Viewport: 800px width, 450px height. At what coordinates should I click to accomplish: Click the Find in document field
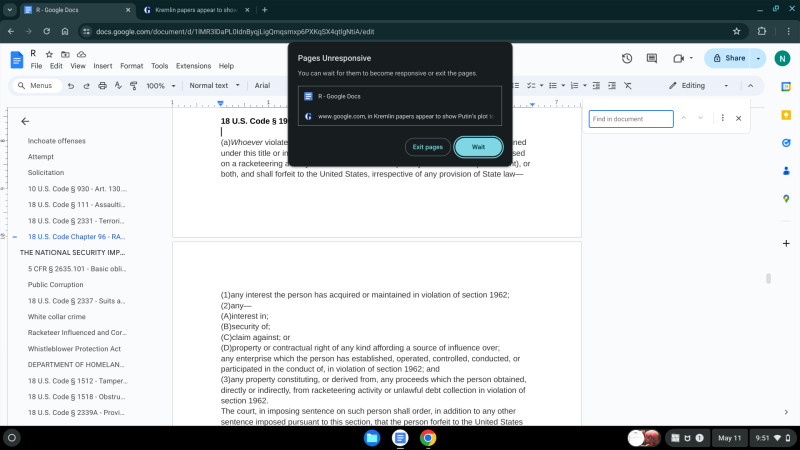click(x=630, y=119)
